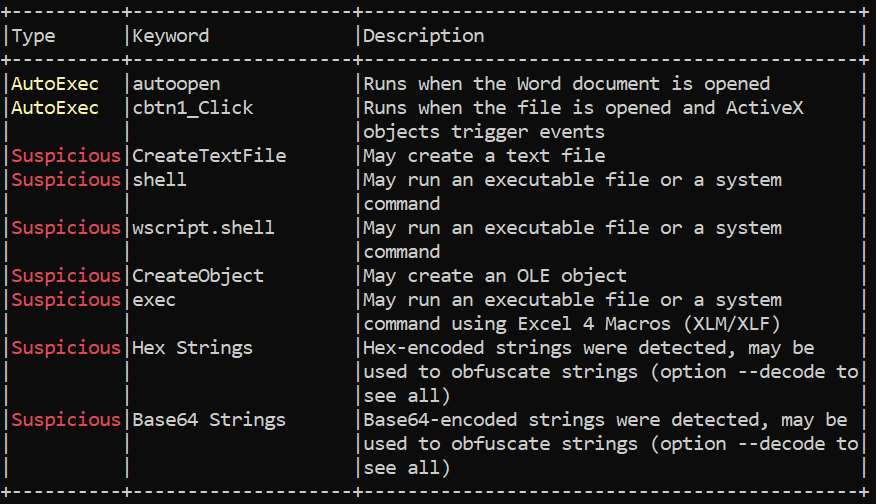Click 'Excel 4 Macros (XLM/XLF)' text
876x504 pixels.
[x=649, y=324]
